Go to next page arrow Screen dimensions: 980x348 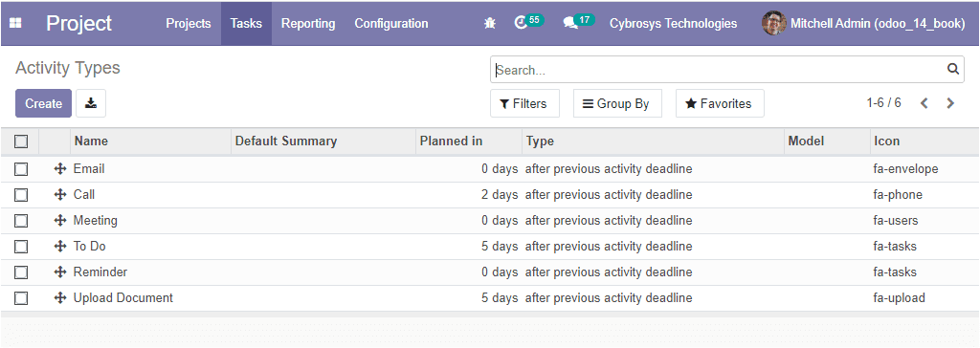[950, 103]
